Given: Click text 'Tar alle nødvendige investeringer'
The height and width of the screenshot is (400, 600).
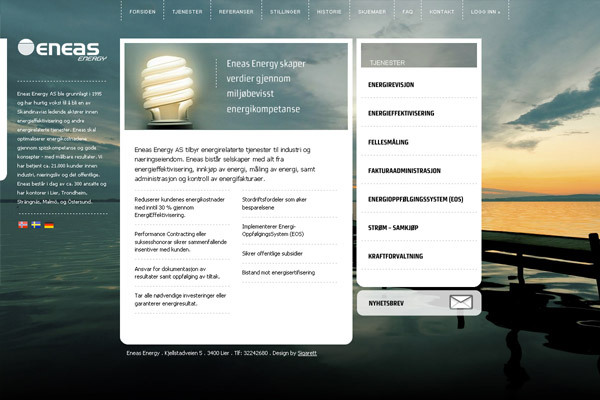Looking at the screenshot, I should point(180,299).
